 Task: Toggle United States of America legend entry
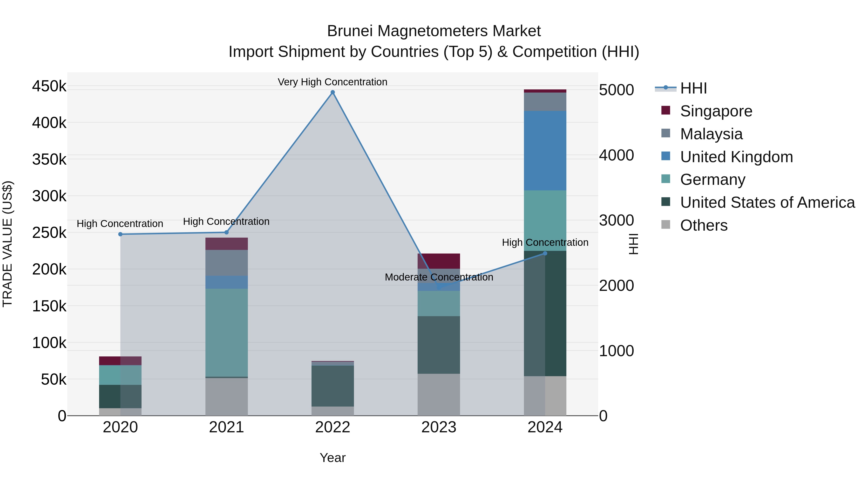tap(758, 202)
